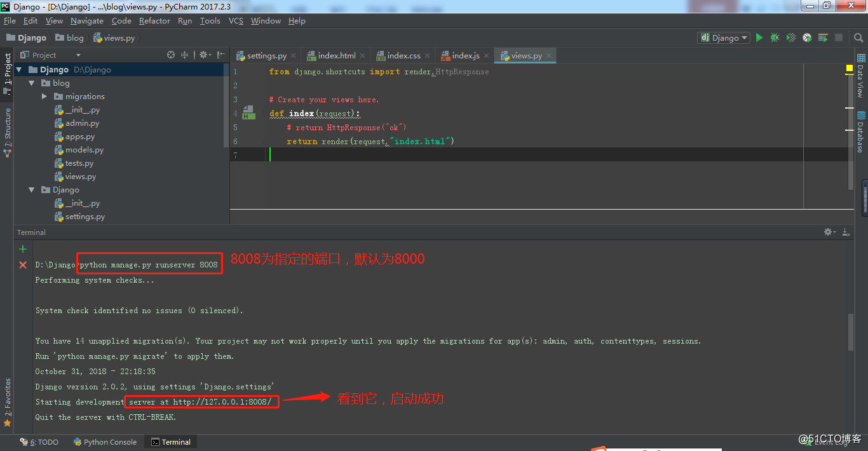Open the Favorites side tool window
868x451 pixels.
[8, 402]
